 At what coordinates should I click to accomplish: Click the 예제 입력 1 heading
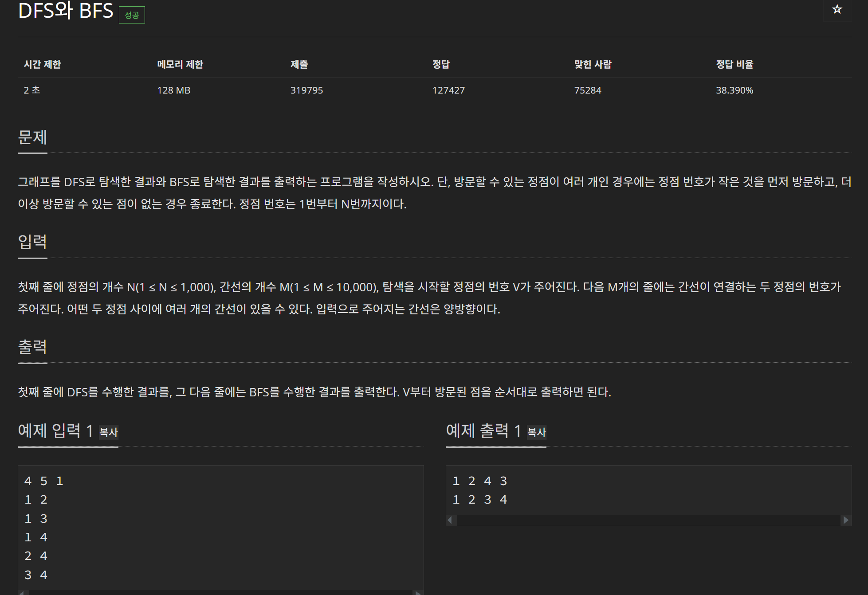[x=55, y=431]
